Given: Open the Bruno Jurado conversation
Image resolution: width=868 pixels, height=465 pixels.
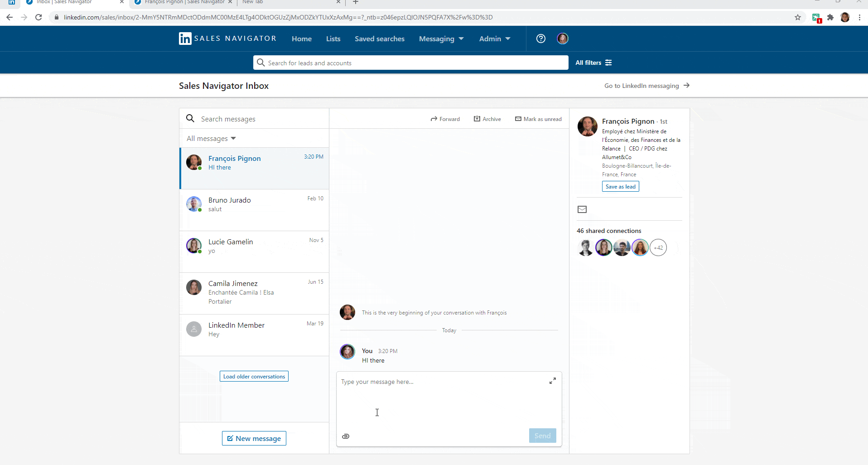Looking at the screenshot, I should 254,210.
